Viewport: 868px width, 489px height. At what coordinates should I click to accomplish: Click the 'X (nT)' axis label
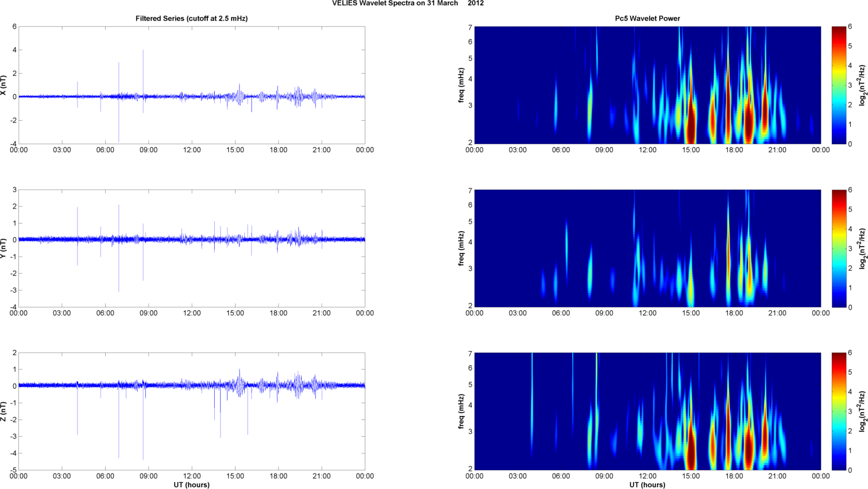pos(4,86)
